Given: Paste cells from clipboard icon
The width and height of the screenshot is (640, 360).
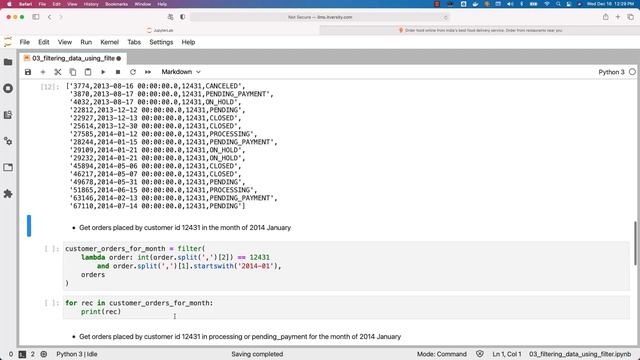Looking at the screenshot, I should pyautogui.click(x=88, y=72).
